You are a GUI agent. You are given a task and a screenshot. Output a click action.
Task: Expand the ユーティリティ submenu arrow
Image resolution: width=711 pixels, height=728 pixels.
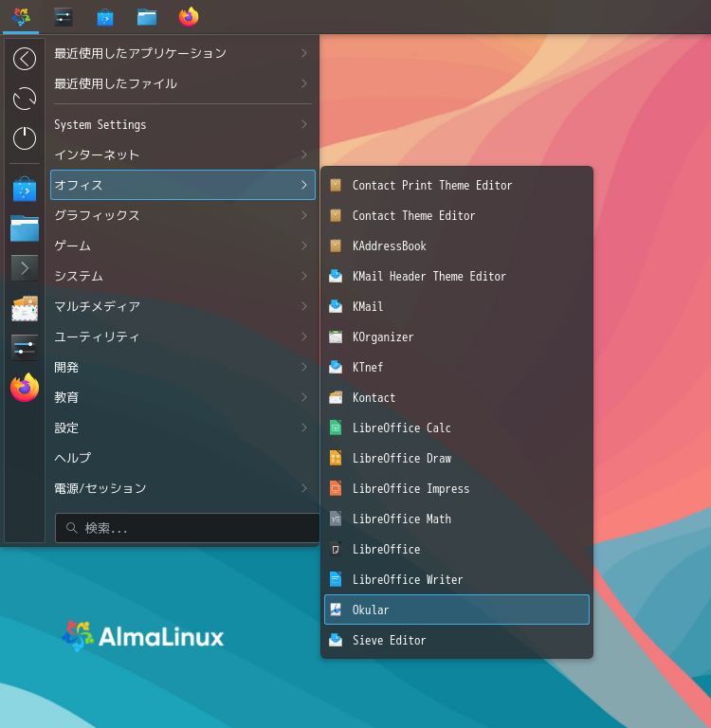[x=304, y=337]
